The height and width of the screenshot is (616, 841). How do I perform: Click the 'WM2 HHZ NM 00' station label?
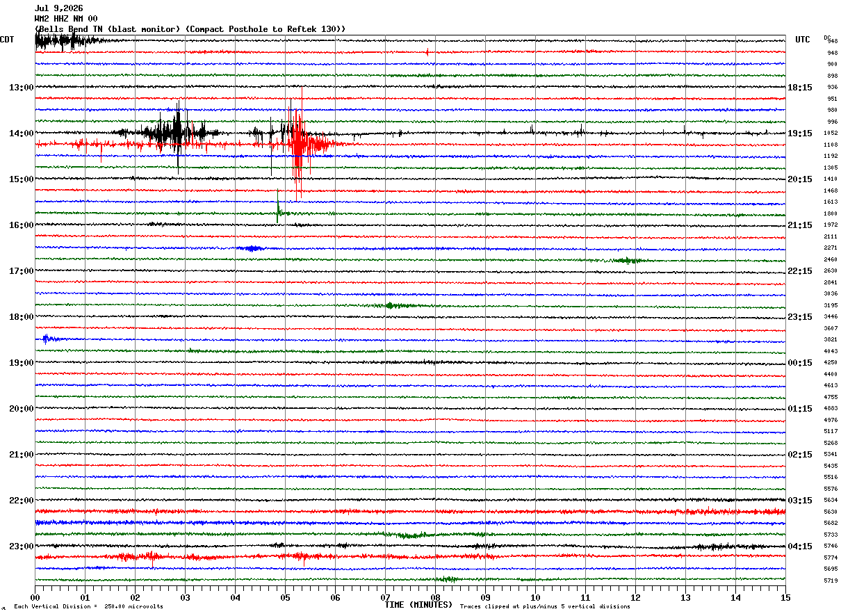pyautogui.click(x=66, y=19)
